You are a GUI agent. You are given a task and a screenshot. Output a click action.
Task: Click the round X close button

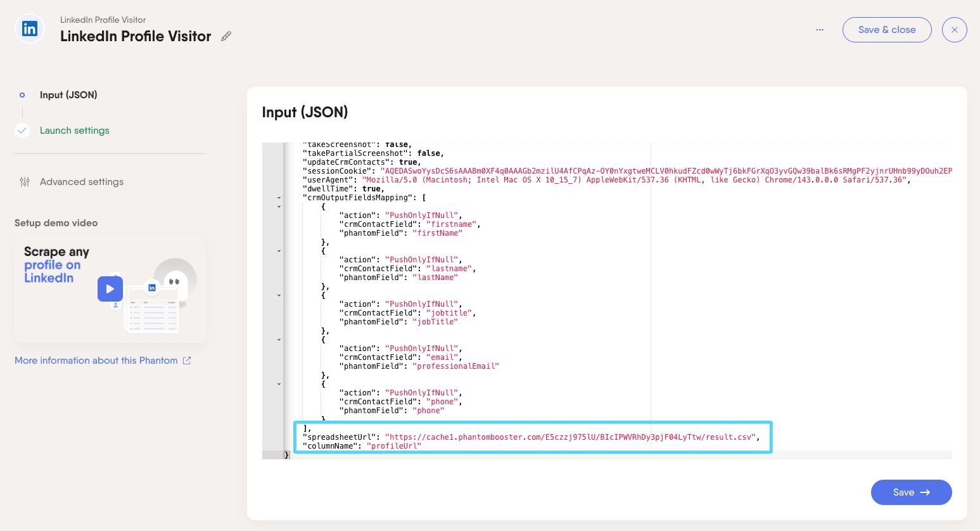point(954,30)
